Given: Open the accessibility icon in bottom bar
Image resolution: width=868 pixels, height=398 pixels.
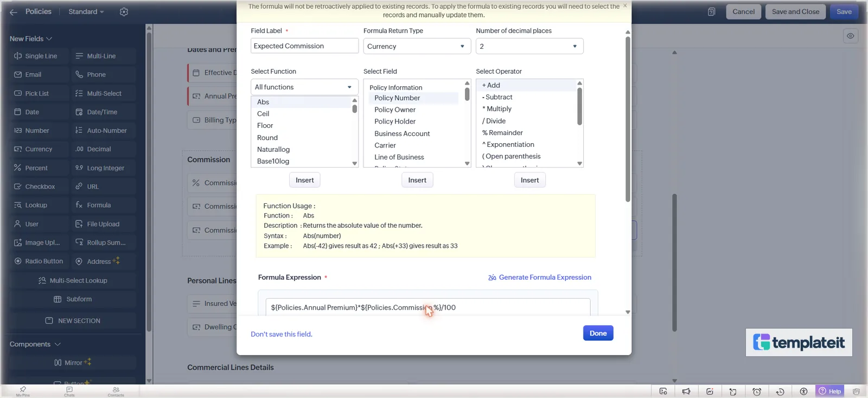Looking at the screenshot, I should (803, 391).
